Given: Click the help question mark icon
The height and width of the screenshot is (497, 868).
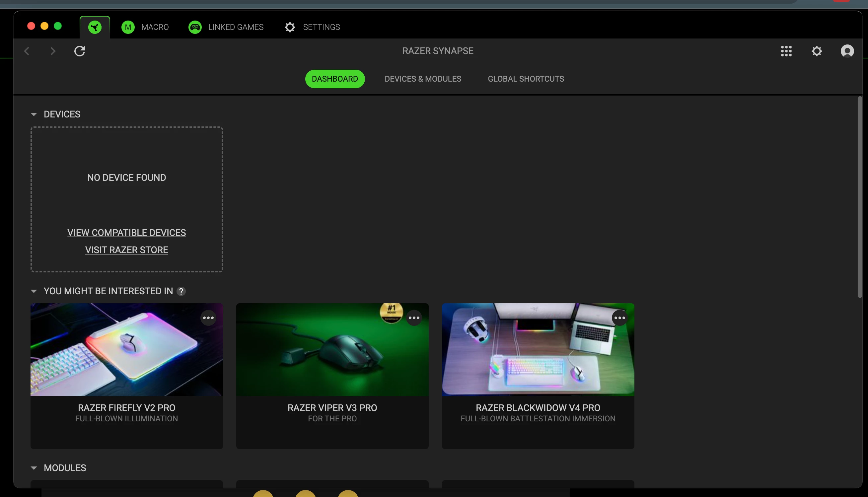Looking at the screenshot, I should pos(181,291).
